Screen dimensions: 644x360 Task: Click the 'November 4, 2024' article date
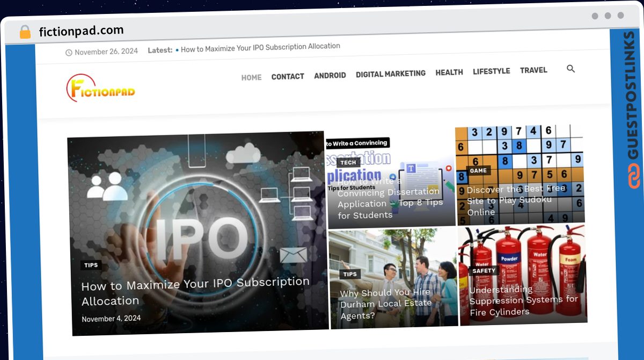pyautogui.click(x=111, y=319)
